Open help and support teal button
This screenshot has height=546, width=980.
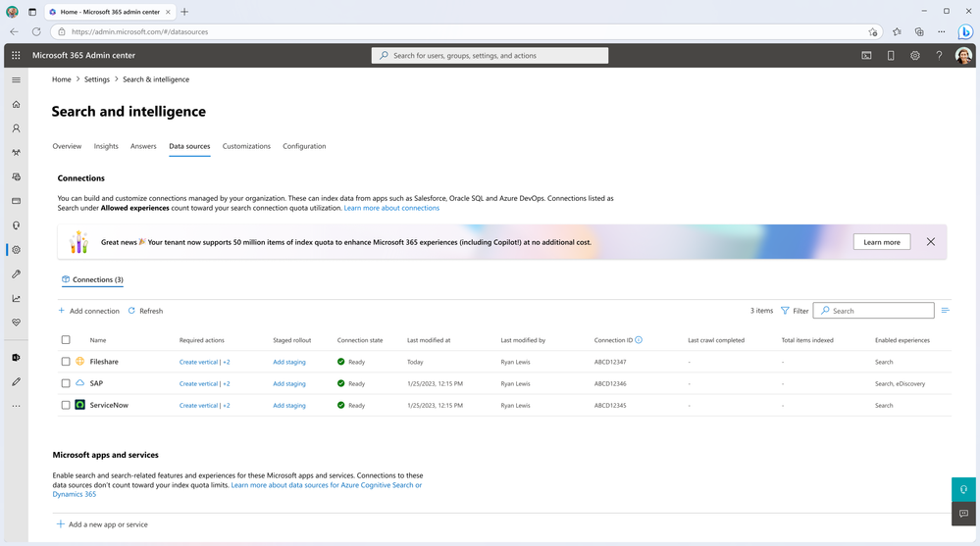963,489
